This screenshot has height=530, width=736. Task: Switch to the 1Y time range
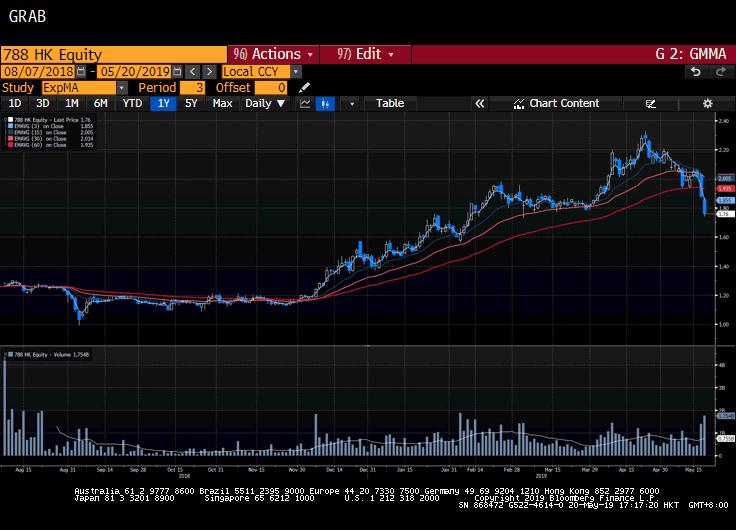click(162, 103)
